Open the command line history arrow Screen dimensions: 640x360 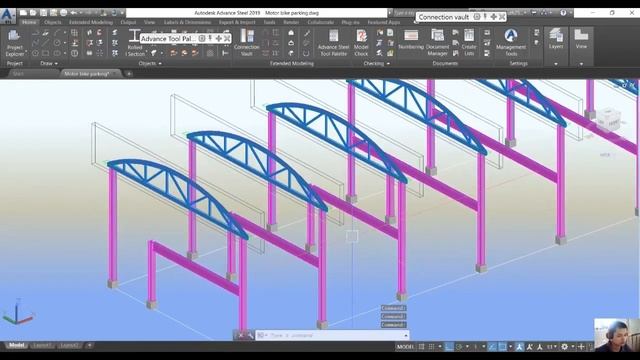click(x=406, y=335)
